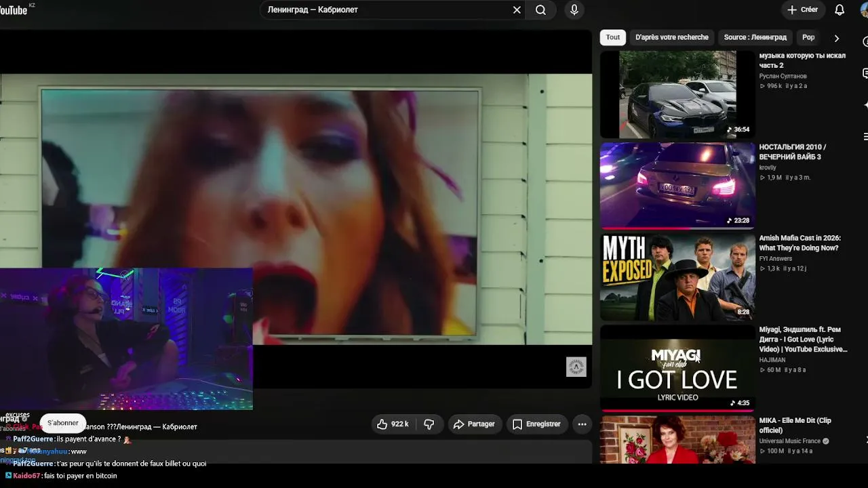Click the 4:35 duration badge
Viewport: 868px width, 488px height.
[738, 403]
